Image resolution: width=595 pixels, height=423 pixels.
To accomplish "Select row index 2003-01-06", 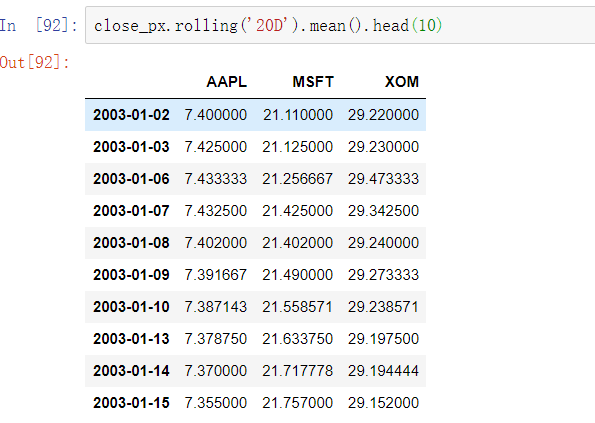I will (131, 179).
